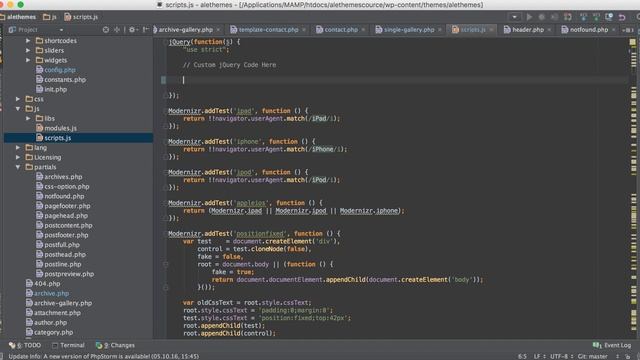The width and height of the screenshot is (640, 360).
Task: Click the Debug bug icon
Action: point(542,17)
